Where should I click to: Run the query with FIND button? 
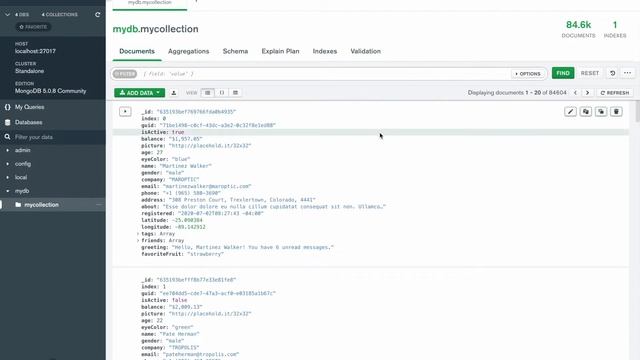pos(563,73)
